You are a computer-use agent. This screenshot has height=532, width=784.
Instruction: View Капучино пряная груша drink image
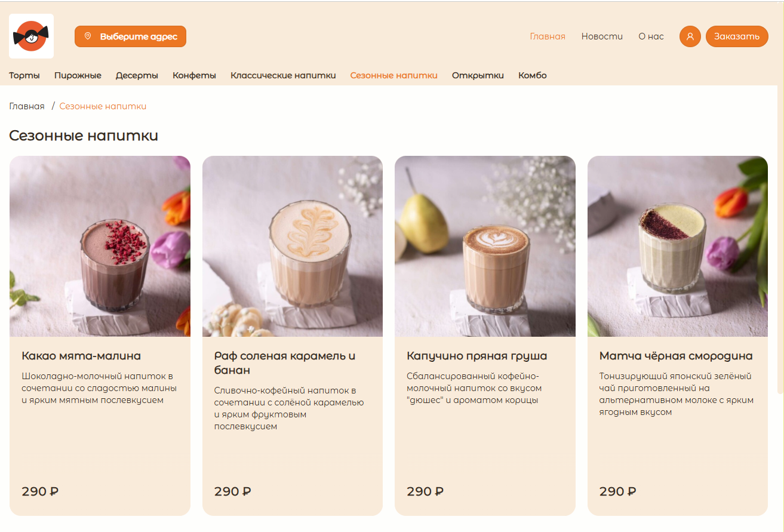485,246
